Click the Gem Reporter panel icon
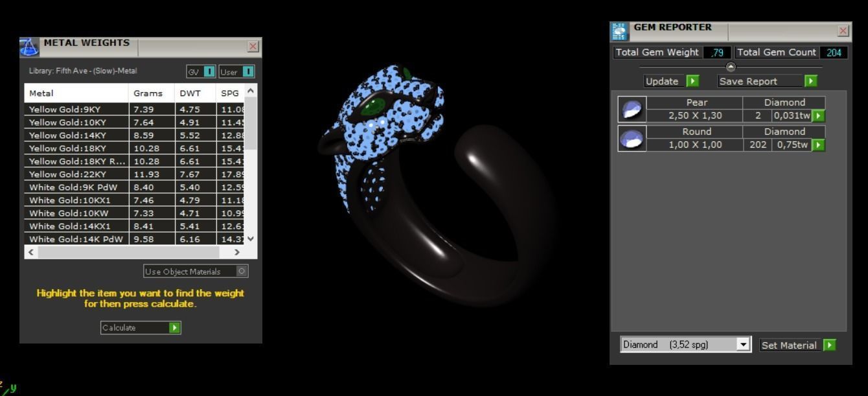868x396 pixels. pos(619,31)
